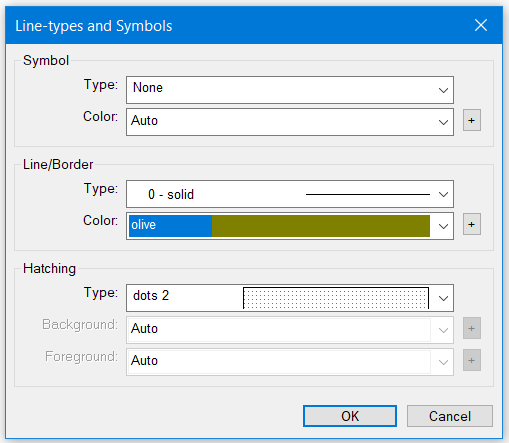Expand the Line/Border Color dropdown arrow

click(443, 226)
